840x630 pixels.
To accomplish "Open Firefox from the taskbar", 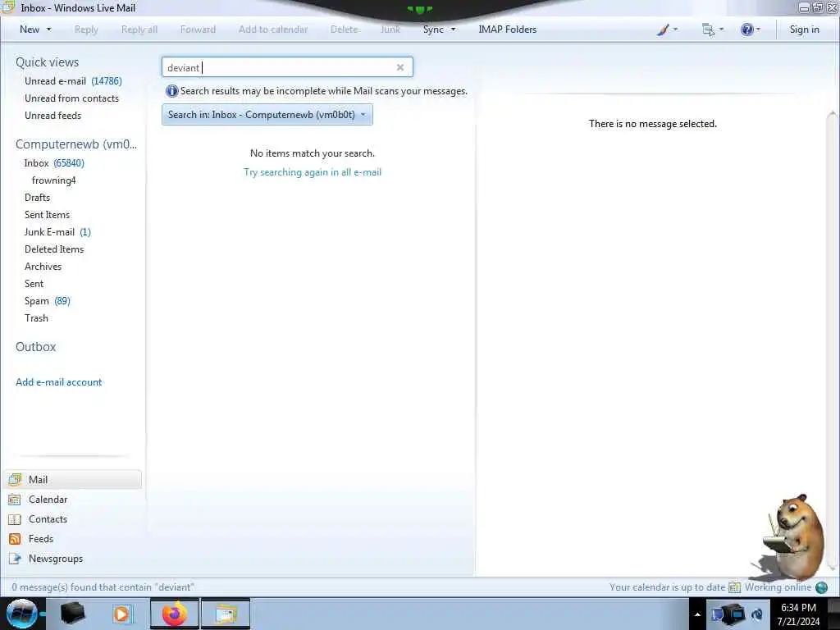I will click(175, 614).
